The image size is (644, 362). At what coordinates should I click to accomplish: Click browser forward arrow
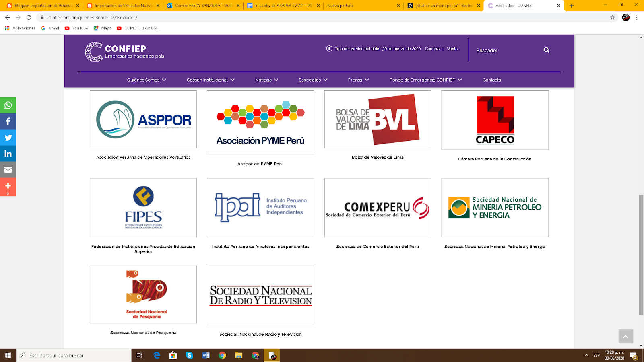[18, 17]
